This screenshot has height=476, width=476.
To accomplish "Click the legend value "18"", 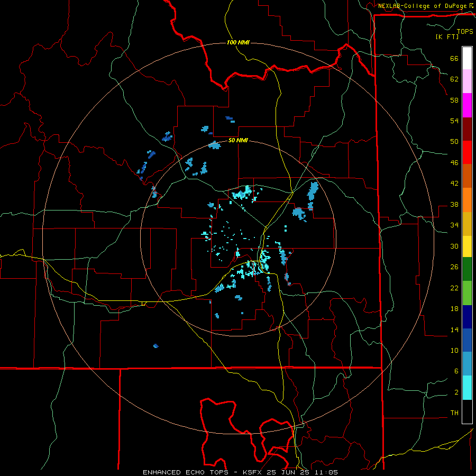I will [454, 309].
